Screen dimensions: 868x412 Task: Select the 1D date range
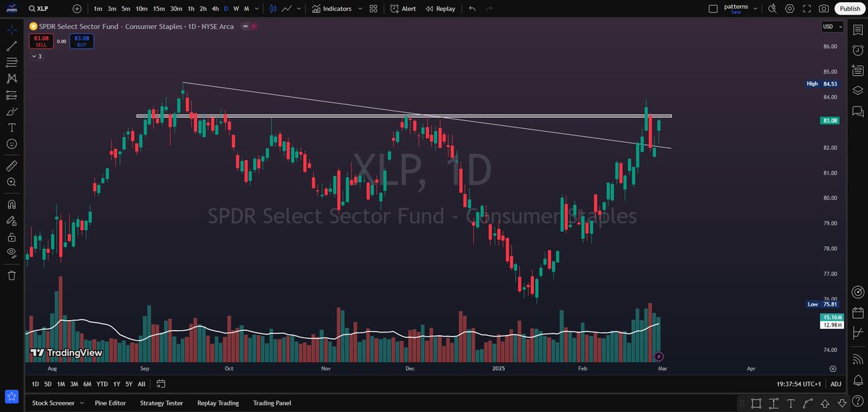(x=36, y=384)
